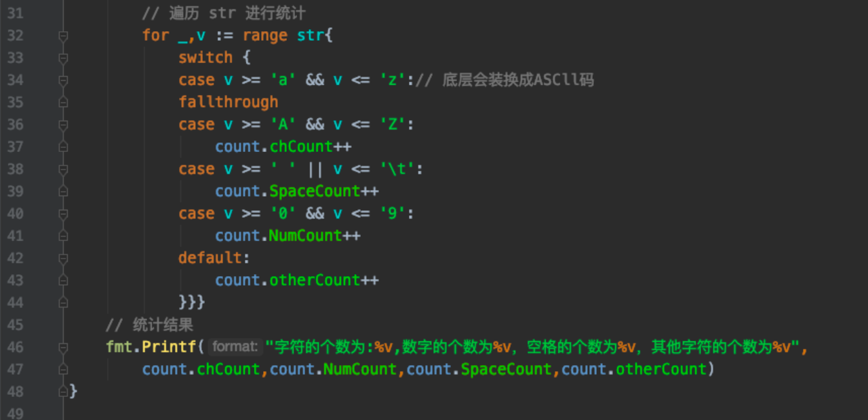
Task: Place cursor on the fallthrough keyword
Action: pos(228,102)
